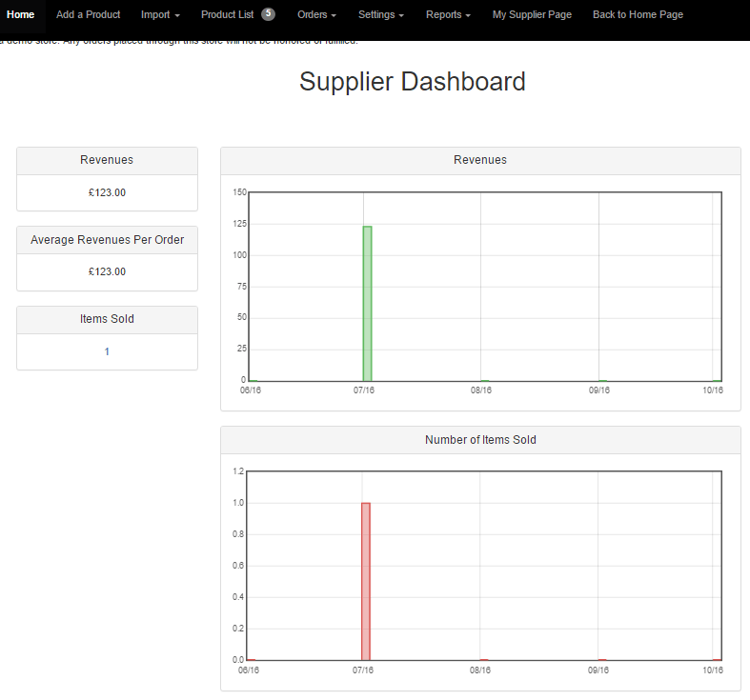Viewport: 750px width, 700px height.
Task: Open the Settings dropdown menu
Action: pos(380,15)
